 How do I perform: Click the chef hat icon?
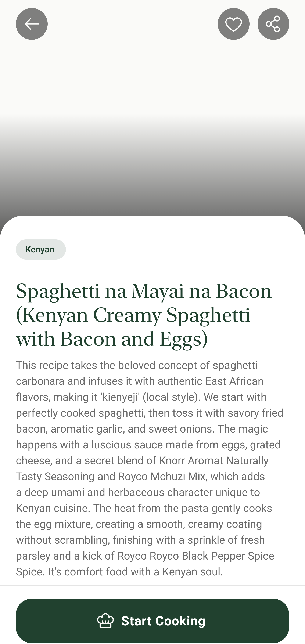pyautogui.click(x=105, y=620)
